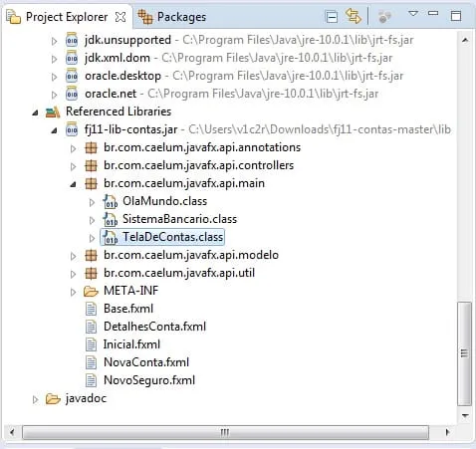Image resolution: width=476 pixels, height=449 pixels.
Task: Select SistemaBancario.class in the tree
Action: click(x=179, y=219)
